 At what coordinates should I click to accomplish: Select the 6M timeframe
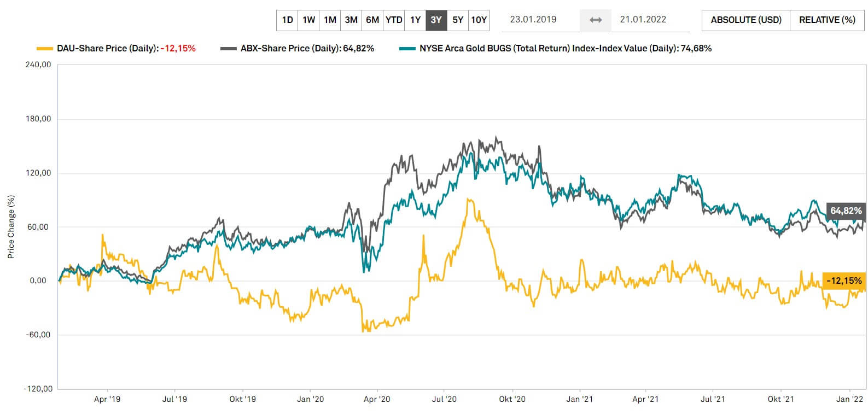point(372,20)
